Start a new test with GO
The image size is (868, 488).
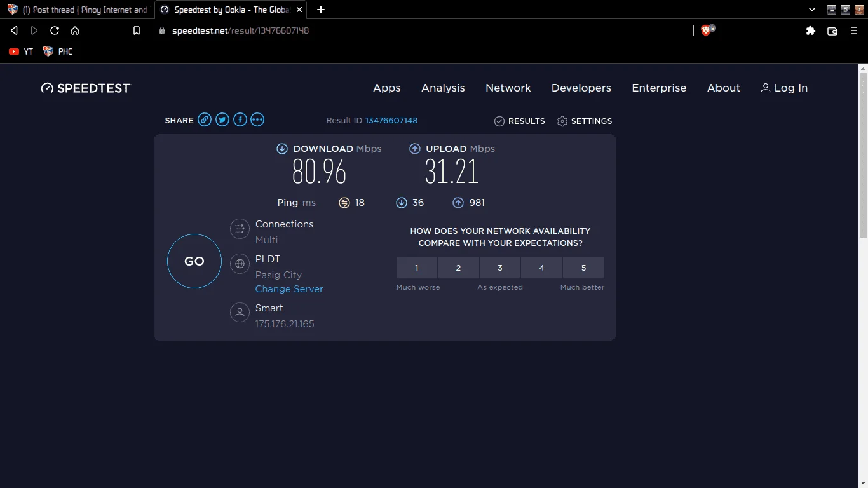point(194,261)
